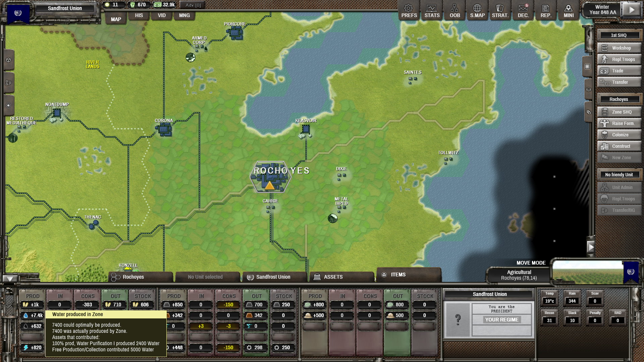Screen dimensions: 644x362
Task: Click the Raise Form. button
Action: 619,123
